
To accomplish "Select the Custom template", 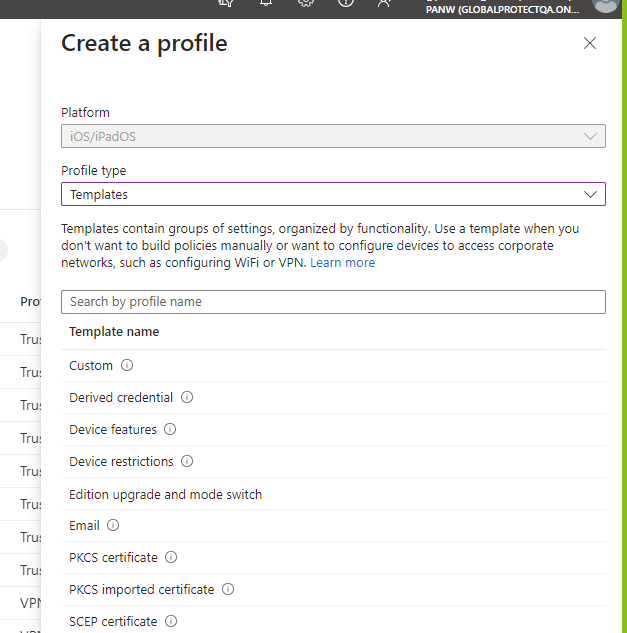I will (x=333, y=366).
